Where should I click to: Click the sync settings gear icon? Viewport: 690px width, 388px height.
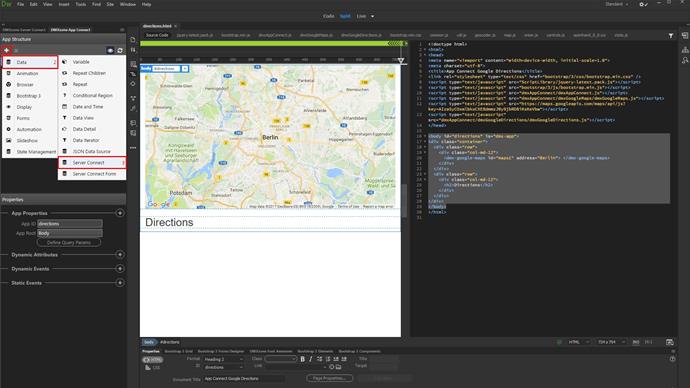pyautogui.click(x=643, y=4)
